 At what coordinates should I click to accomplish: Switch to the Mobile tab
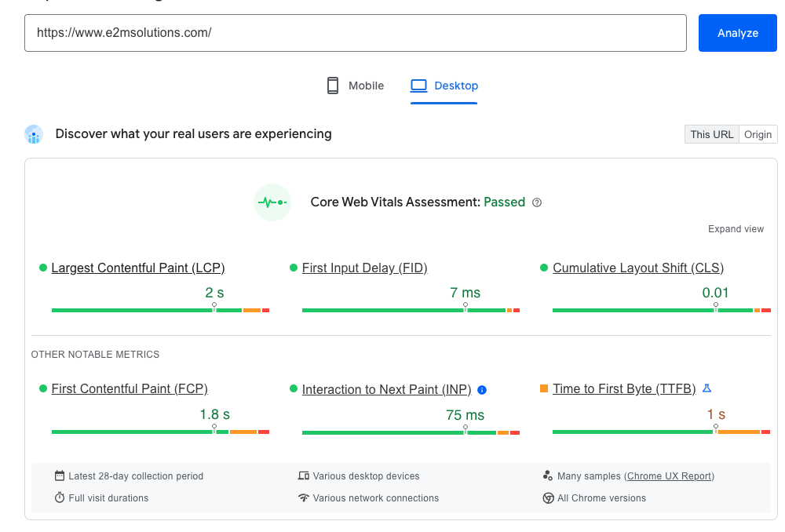pyautogui.click(x=355, y=86)
